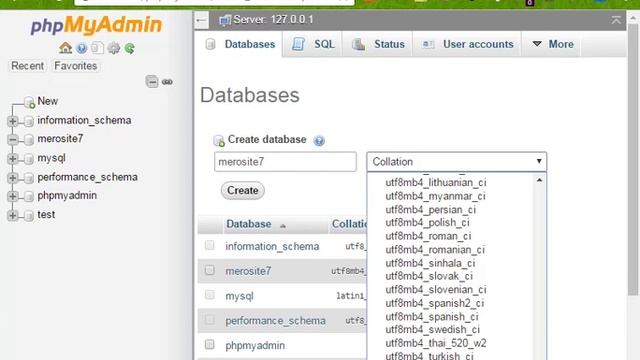Click the database icon beside mysql in tree
The height and width of the screenshot is (360, 640).
pyautogui.click(x=29, y=159)
